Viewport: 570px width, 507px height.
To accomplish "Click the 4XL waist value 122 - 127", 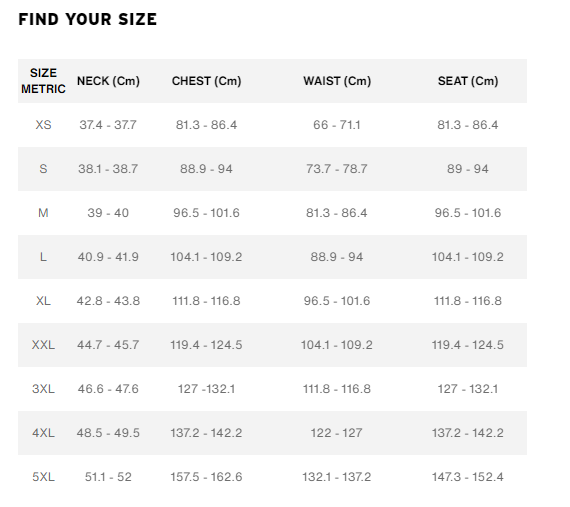I will point(337,433).
